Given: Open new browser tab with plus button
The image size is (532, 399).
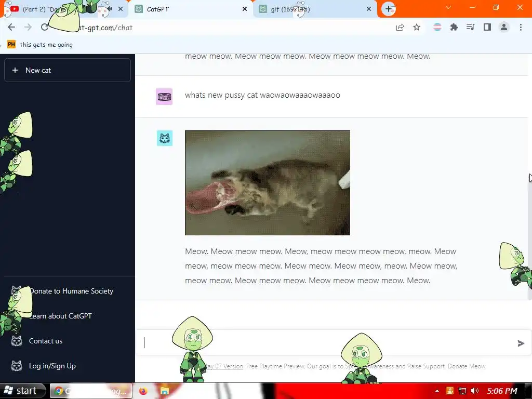Looking at the screenshot, I should pos(389,9).
